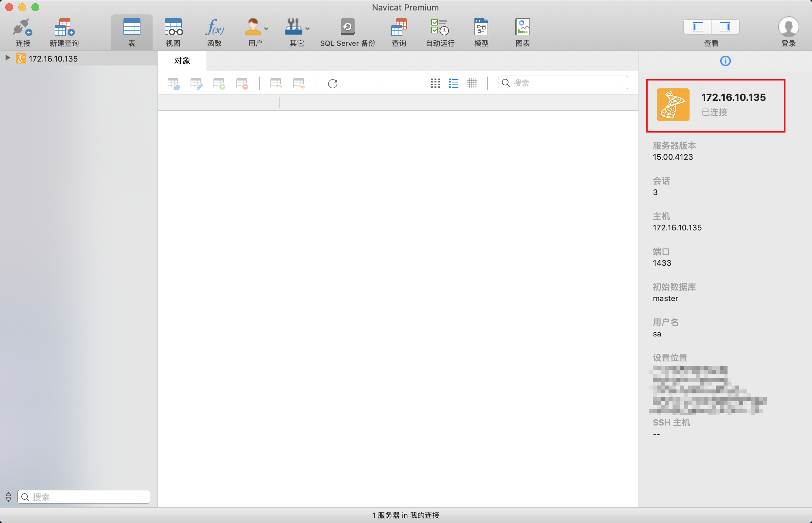Click the bold 172.16.10.135 title in info panel

click(x=733, y=98)
